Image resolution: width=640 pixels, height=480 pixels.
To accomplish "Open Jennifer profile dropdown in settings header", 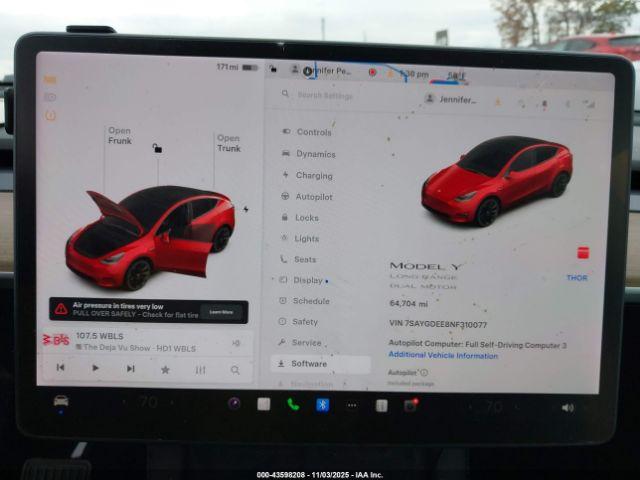I will (x=450, y=99).
